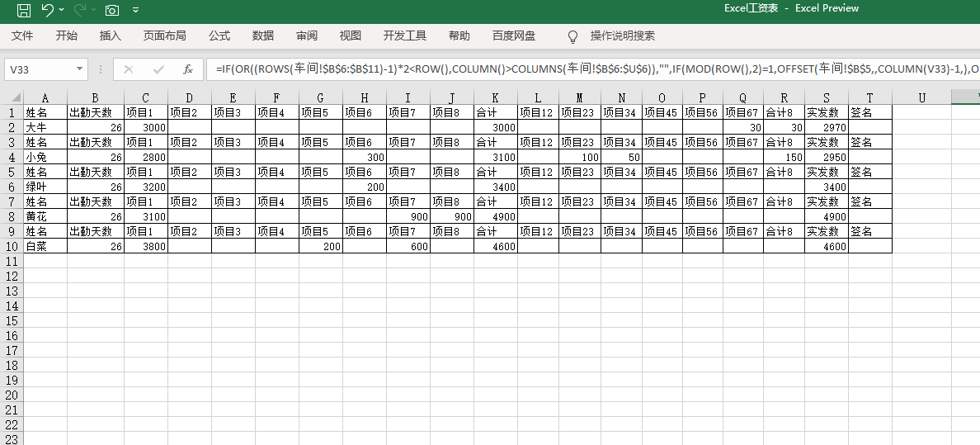Open Customize Quick Access Toolbar dropdown
The image size is (980, 445).
pyautogui.click(x=136, y=10)
